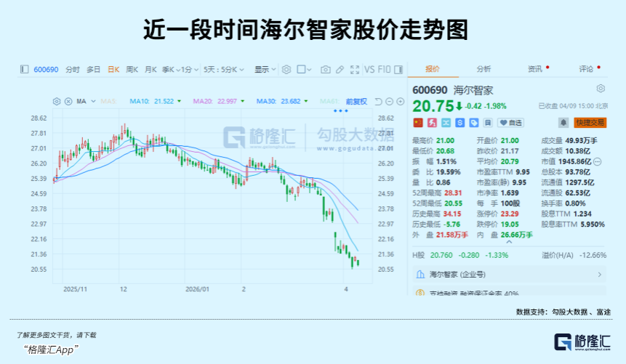Click 市盈率TTM value 9.95

(523, 172)
